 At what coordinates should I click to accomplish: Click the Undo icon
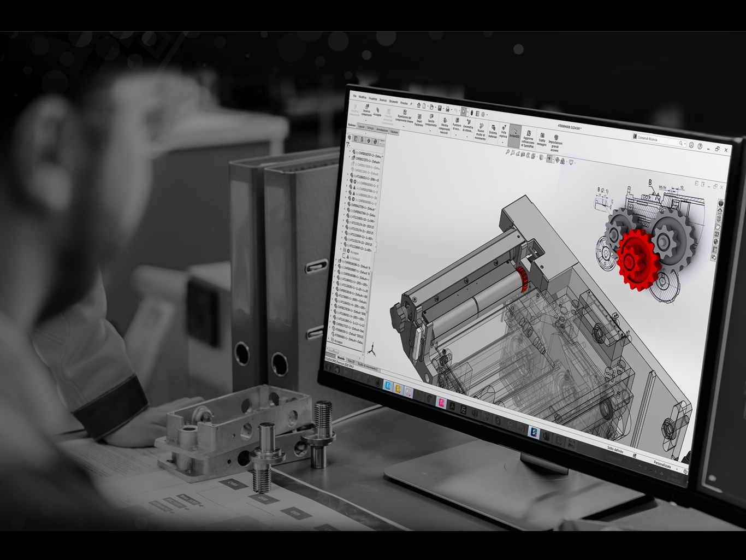(455, 110)
